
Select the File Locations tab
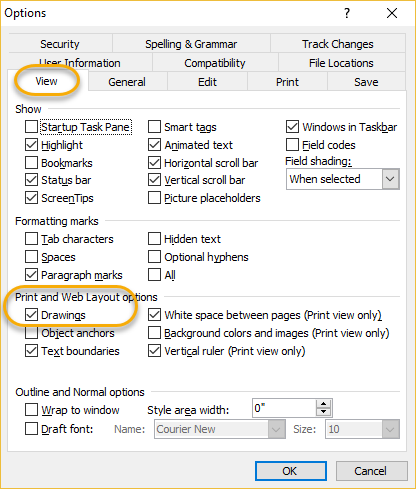(341, 63)
